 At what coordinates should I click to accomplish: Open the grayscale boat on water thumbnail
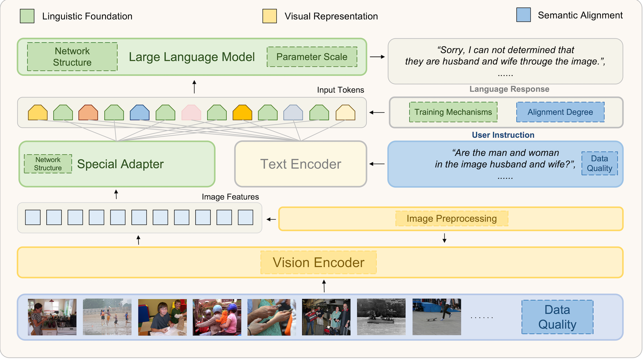(381, 317)
